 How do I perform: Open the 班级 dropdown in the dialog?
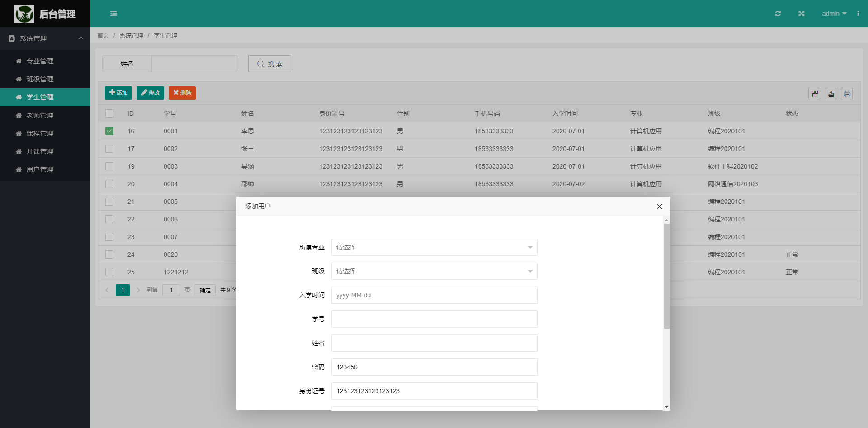[x=434, y=271]
